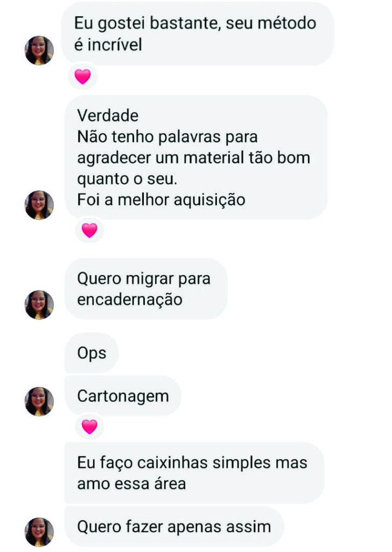Tap the text 'é incrível' in first message

108,44
